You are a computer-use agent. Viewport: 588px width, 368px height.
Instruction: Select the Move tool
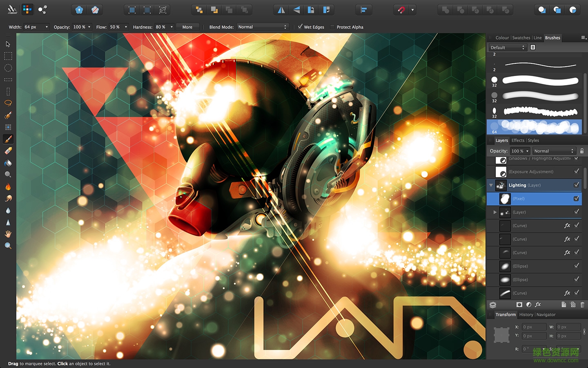(x=7, y=44)
